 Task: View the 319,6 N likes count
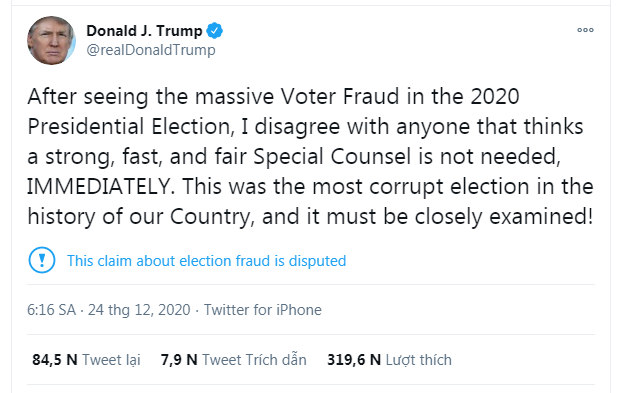(354, 360)
